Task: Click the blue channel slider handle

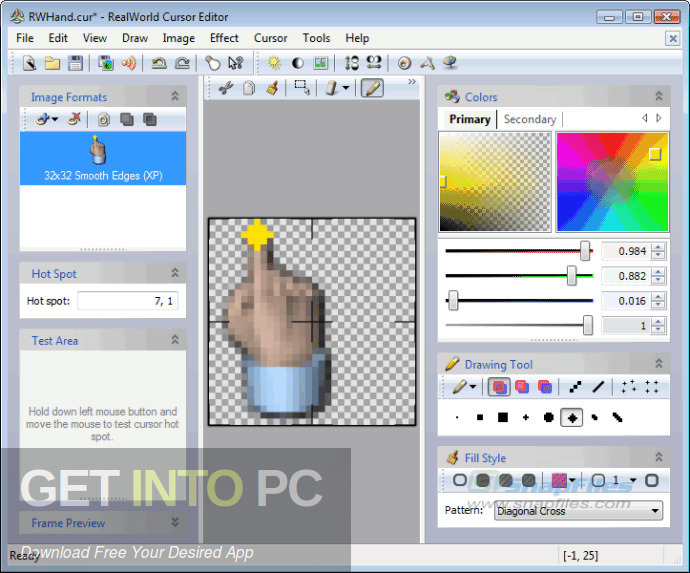Action: coord(453,301)
